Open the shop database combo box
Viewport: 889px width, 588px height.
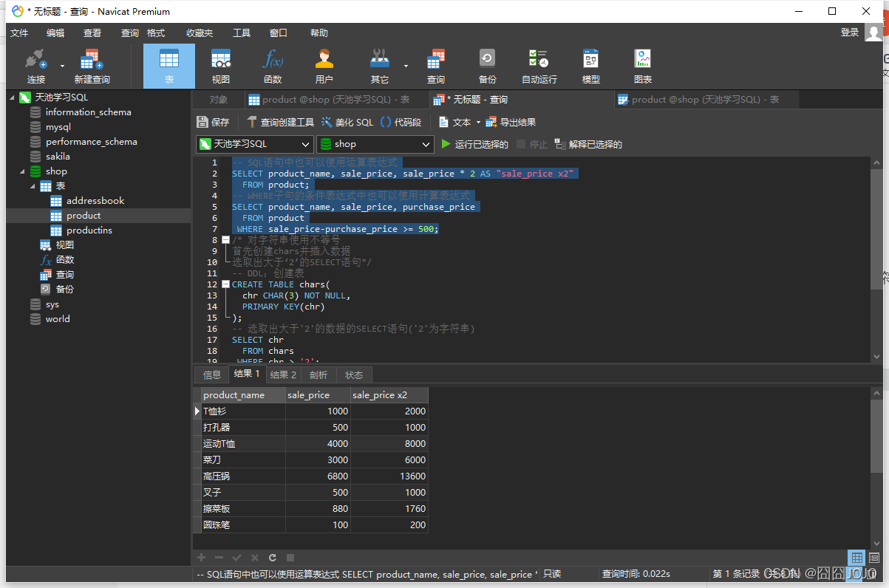(x=375, y=144)
